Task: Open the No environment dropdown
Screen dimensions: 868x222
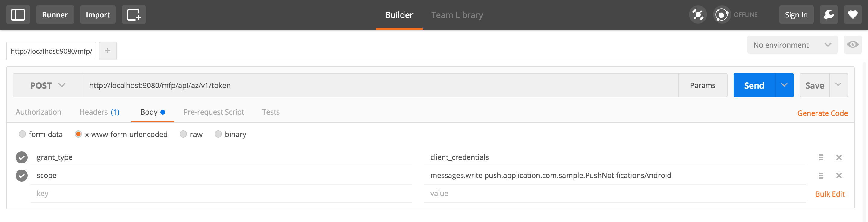Action: [792, 45]
